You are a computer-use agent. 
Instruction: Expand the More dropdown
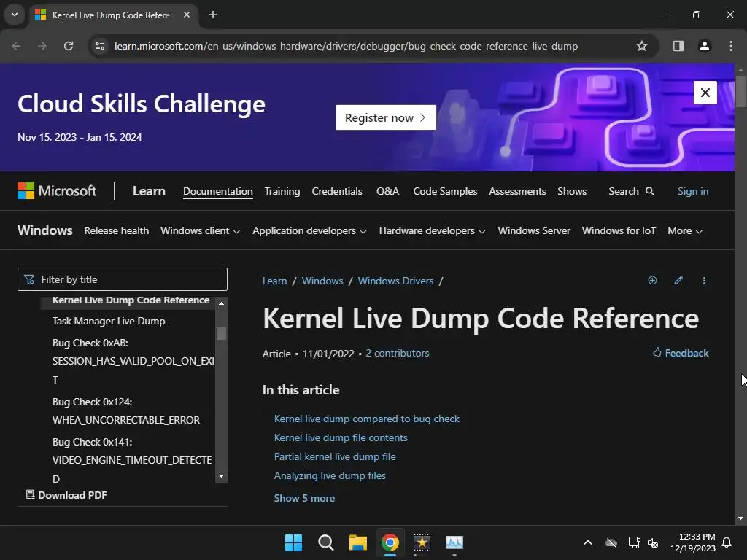(685, 231)
